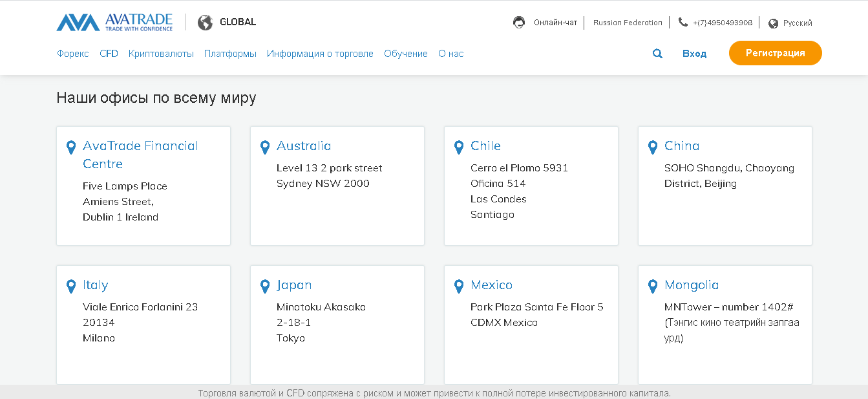Click the text 'Cerro el Plomo 5931'
Image resolution: width=868 pixels, height=399 pixels.
[x=519, y=168]
